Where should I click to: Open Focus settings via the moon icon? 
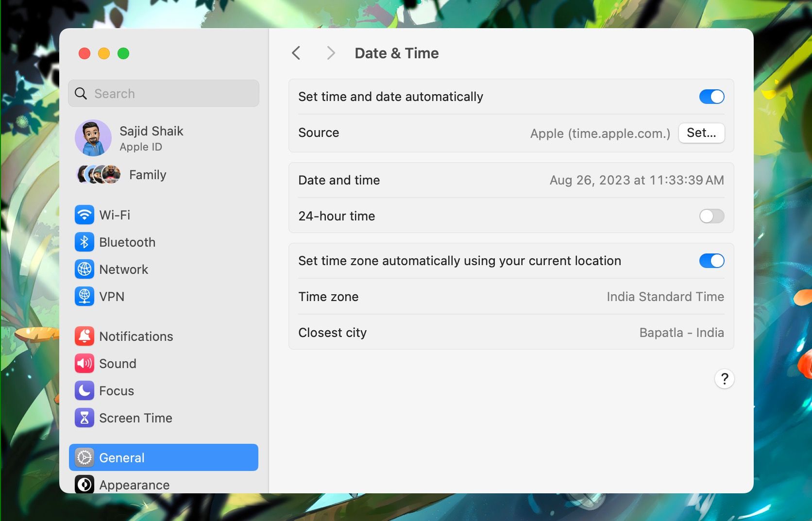coord(85,390)
